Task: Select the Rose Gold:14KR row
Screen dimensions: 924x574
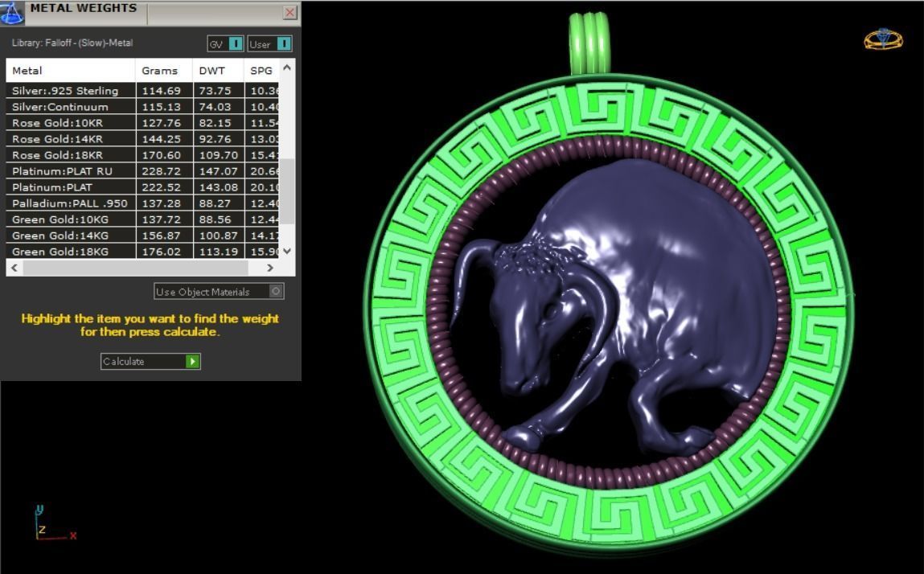Action: pos(142,139)
